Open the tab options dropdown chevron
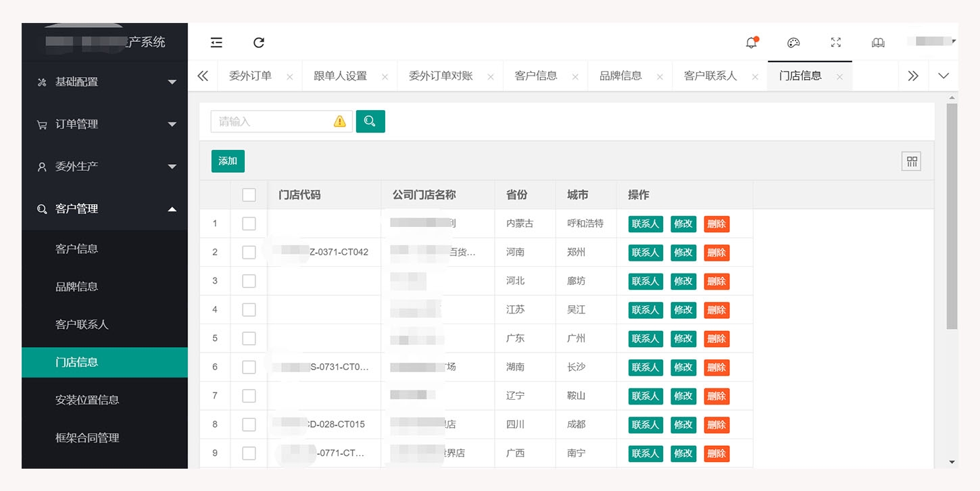 click(x=944, y=76)
